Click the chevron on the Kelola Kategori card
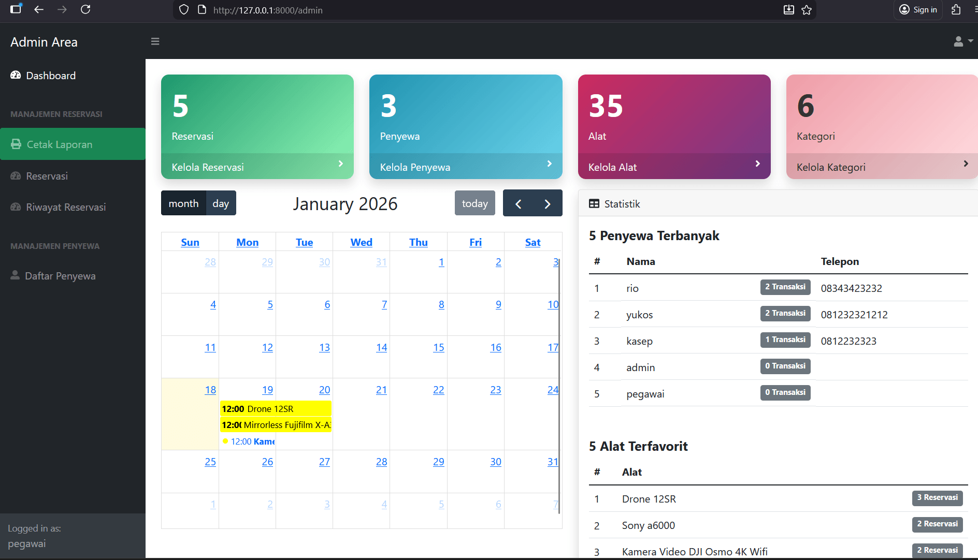Screen dimensions: 978x560 (966, 164)
